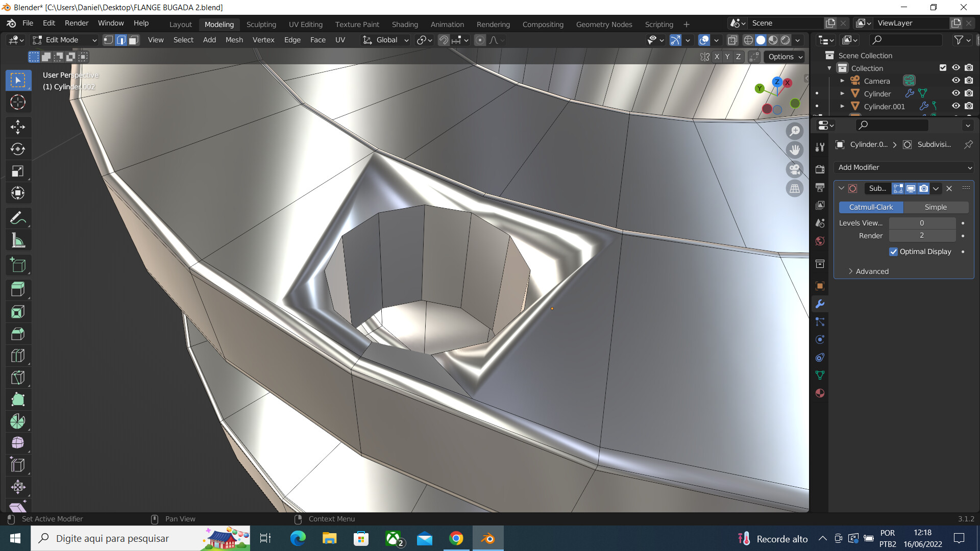The image size is (980, 551).
Task: Select Catmull-Clark subdivision type
Action: pos(871,207)
